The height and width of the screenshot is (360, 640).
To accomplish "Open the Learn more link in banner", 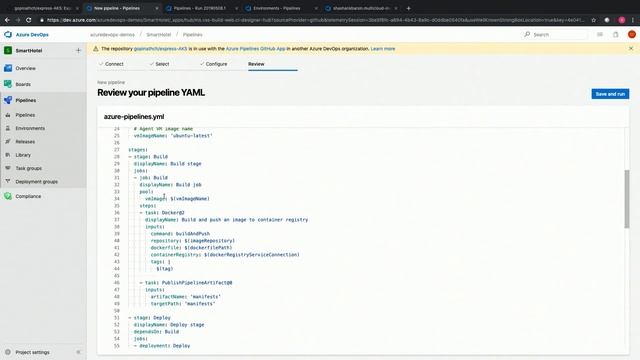I will (x=383, y=49).
